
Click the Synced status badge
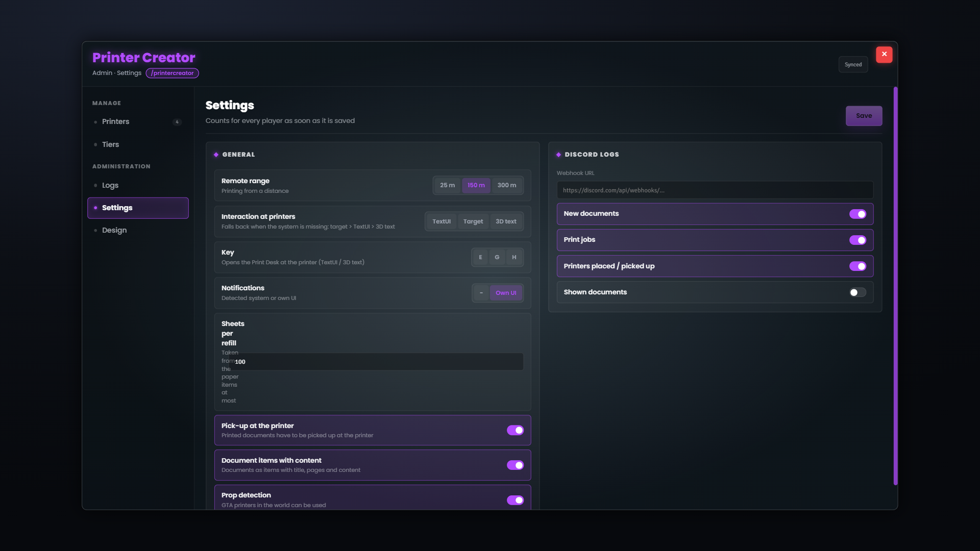click(x=853, y=64)
